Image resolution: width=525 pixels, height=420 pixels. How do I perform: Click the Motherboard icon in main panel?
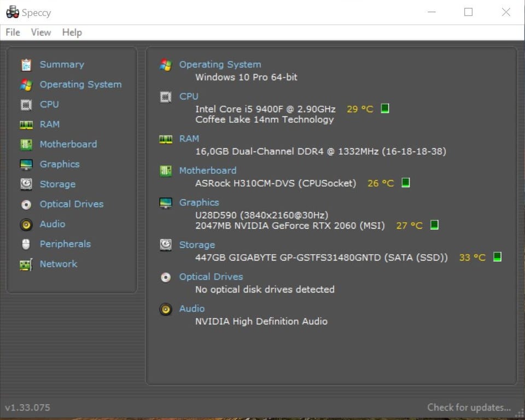pyautogui.click(x=166, y=171)
